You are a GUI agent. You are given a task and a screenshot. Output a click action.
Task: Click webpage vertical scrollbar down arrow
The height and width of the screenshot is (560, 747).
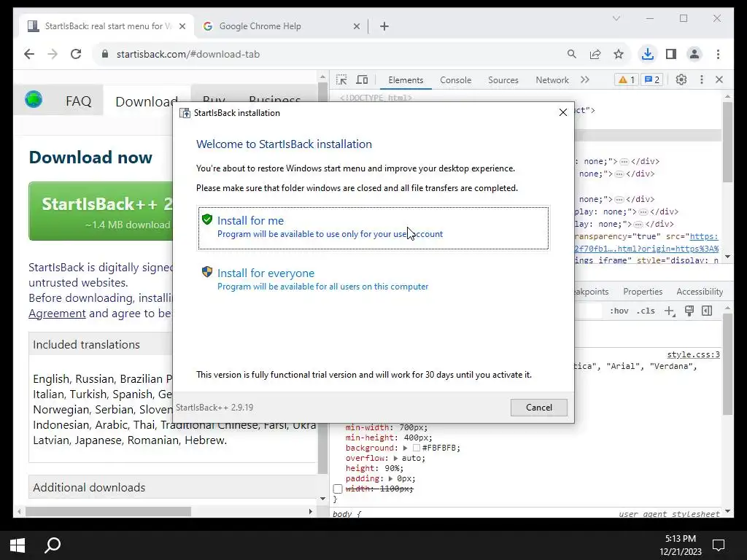click(x=322, y=499)
